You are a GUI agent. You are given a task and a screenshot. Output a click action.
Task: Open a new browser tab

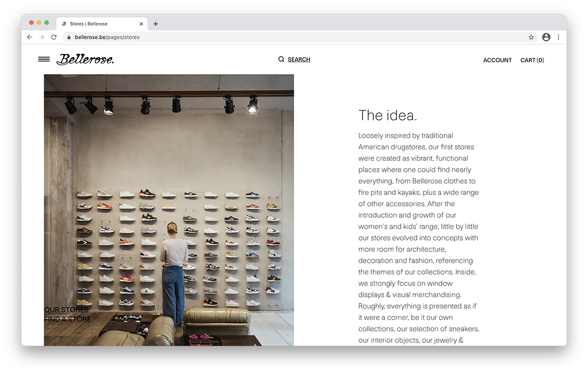pyautogui.click(x=156, y=24)
